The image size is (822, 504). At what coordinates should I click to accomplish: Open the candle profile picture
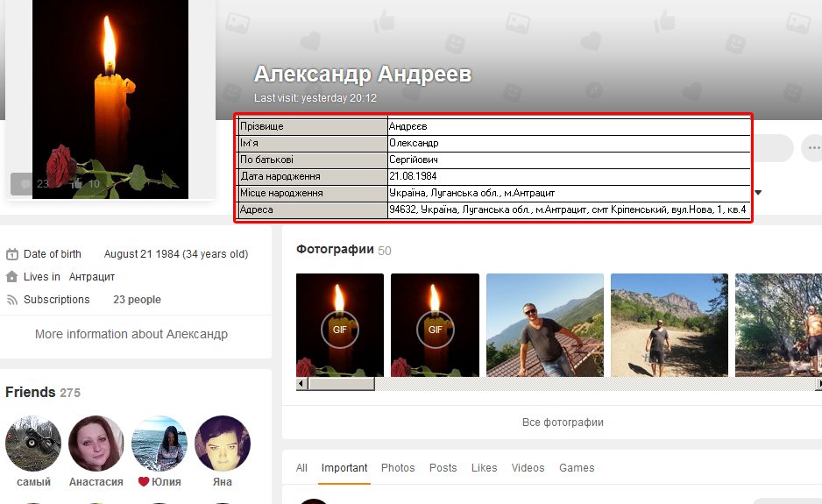pos(110,99)
